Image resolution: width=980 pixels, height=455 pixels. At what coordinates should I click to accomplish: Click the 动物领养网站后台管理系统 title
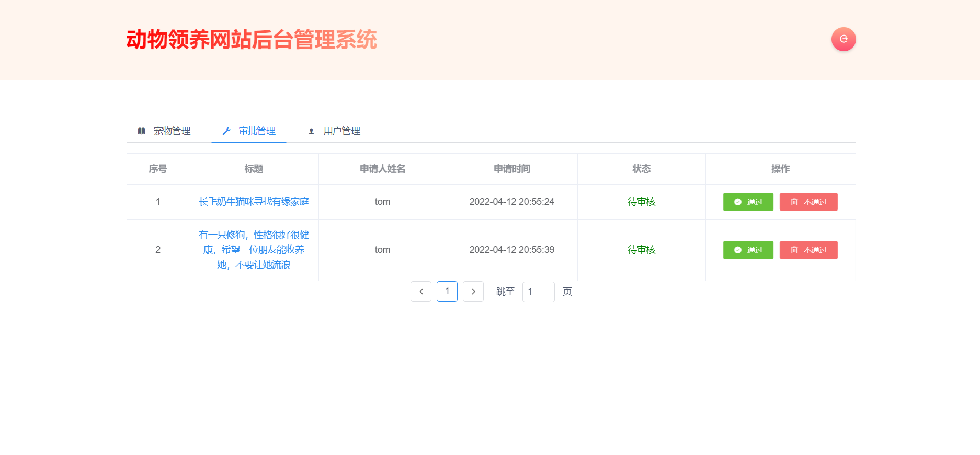pyautogui.click(x=252, y=40)
